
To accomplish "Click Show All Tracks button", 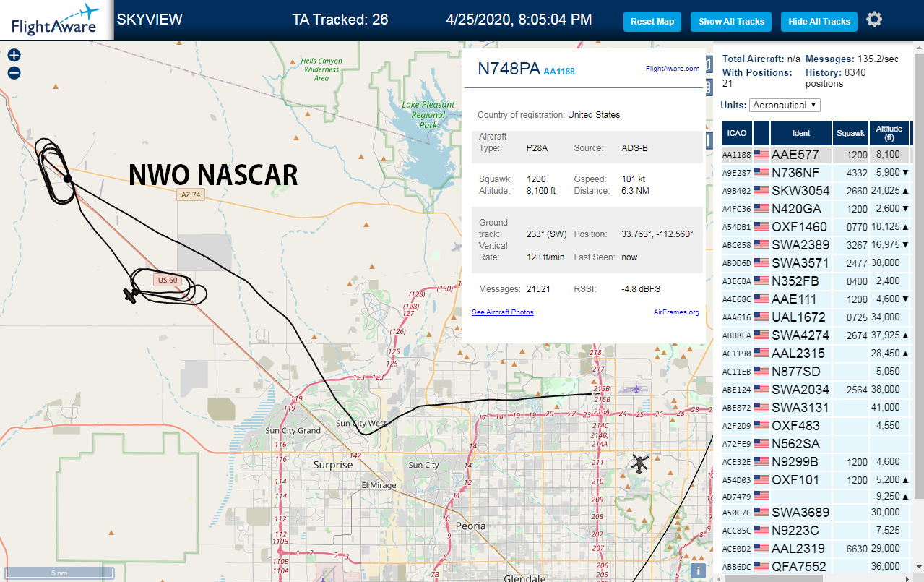I will point(731,22).
